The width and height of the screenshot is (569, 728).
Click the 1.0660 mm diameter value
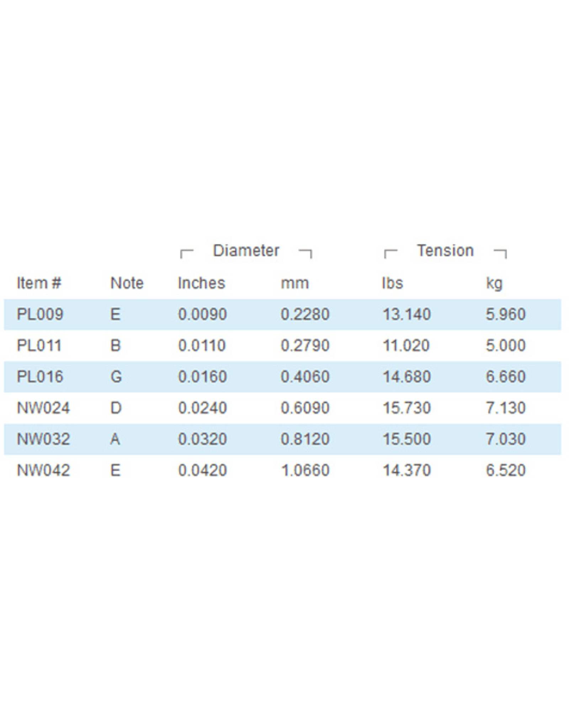305,471
